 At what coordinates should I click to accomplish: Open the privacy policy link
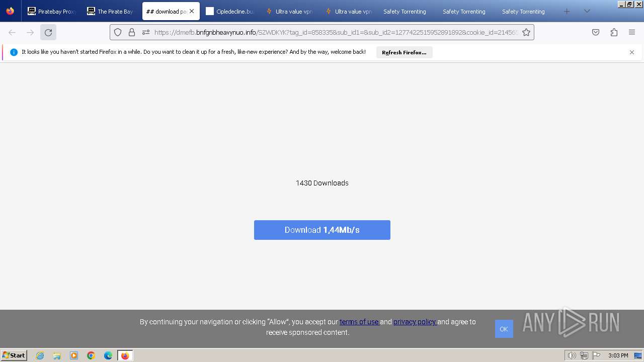coord(415,322)
